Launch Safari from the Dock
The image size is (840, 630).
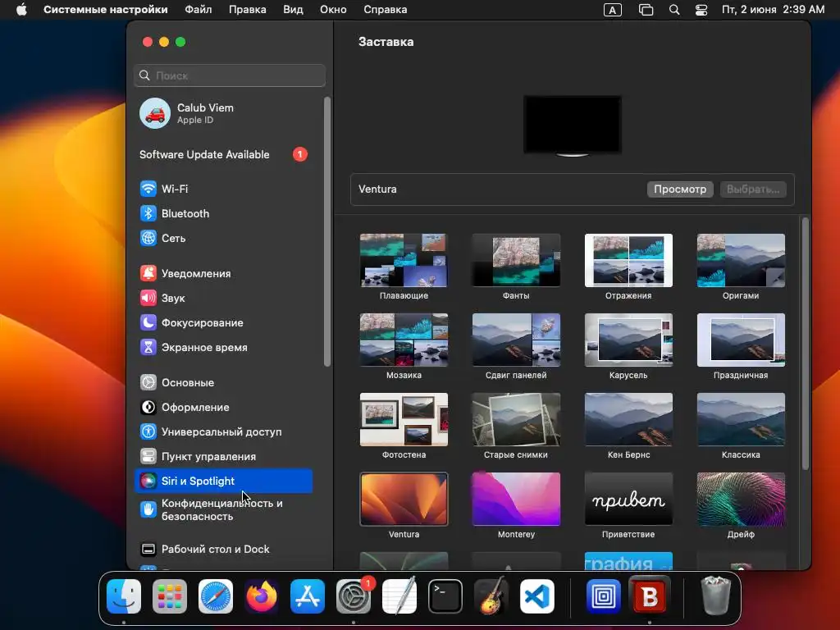216,596
